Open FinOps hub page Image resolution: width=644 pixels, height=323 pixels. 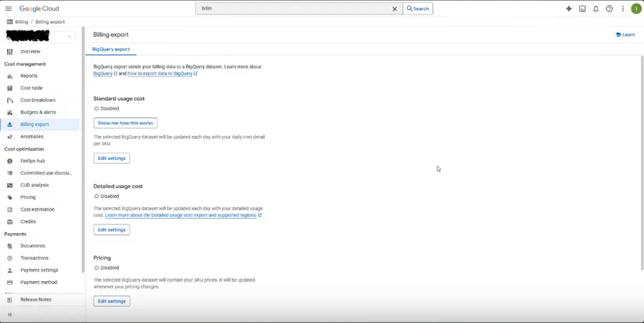[33, 161]
